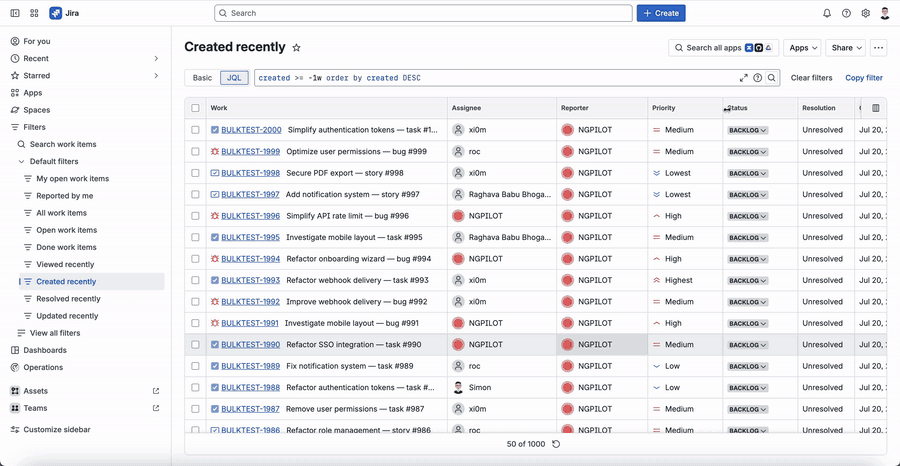Check the box for BULKTEST-1996
Image resolution: width=900 pixels, height=466 pixels.
(x=196, y=216)
